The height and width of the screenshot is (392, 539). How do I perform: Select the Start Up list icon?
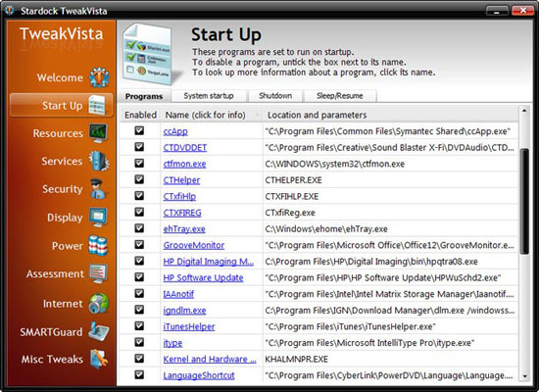[97, 105]
